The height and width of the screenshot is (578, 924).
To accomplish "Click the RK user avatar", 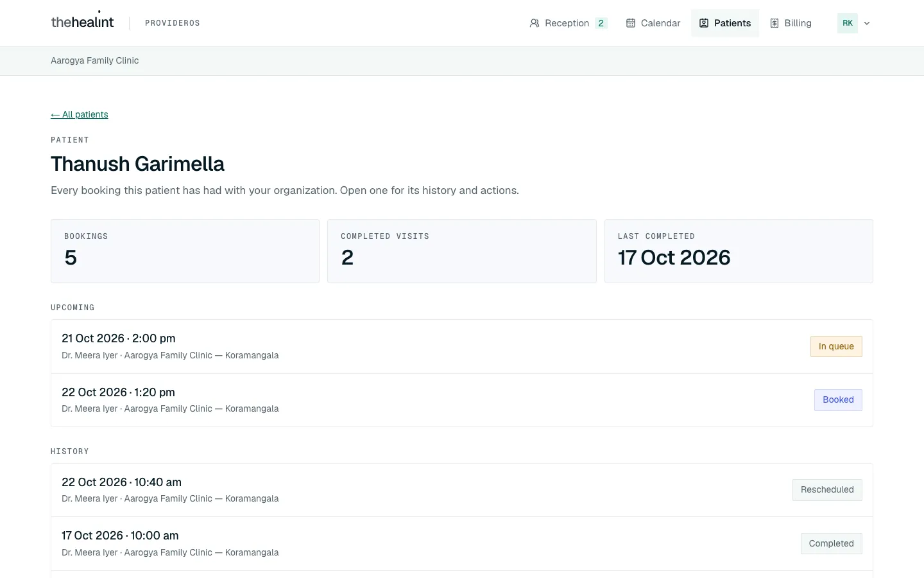I will 848,23.
